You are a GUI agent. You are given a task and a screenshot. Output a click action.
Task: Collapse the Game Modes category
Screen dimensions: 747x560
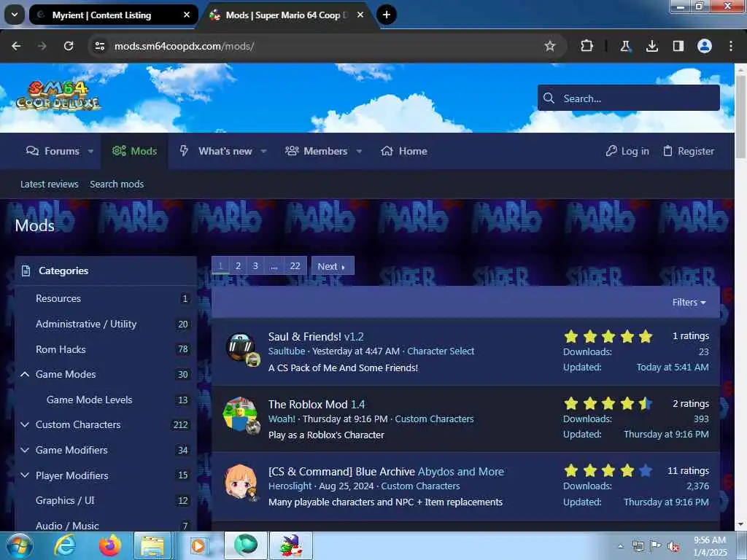25,374
